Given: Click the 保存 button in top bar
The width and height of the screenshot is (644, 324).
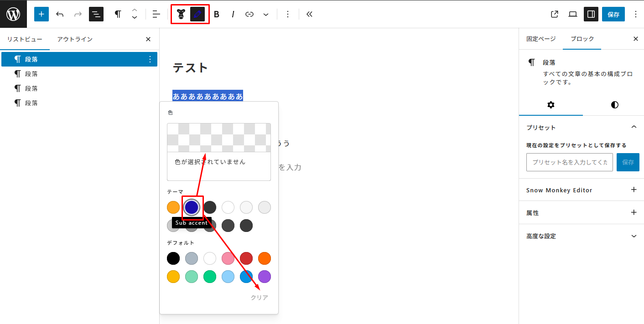Looking at the screenshot, I should click(x=613, y=14).
